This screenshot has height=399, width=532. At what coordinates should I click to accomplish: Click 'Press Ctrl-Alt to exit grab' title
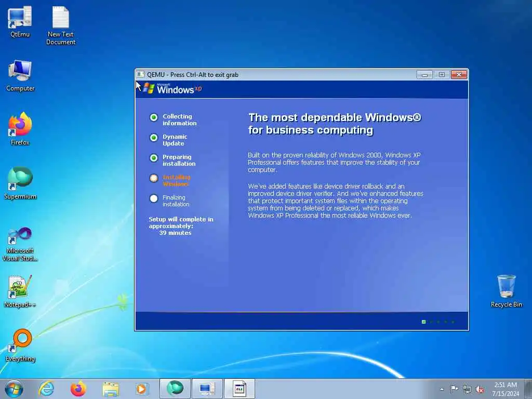(x=204, y=75)
